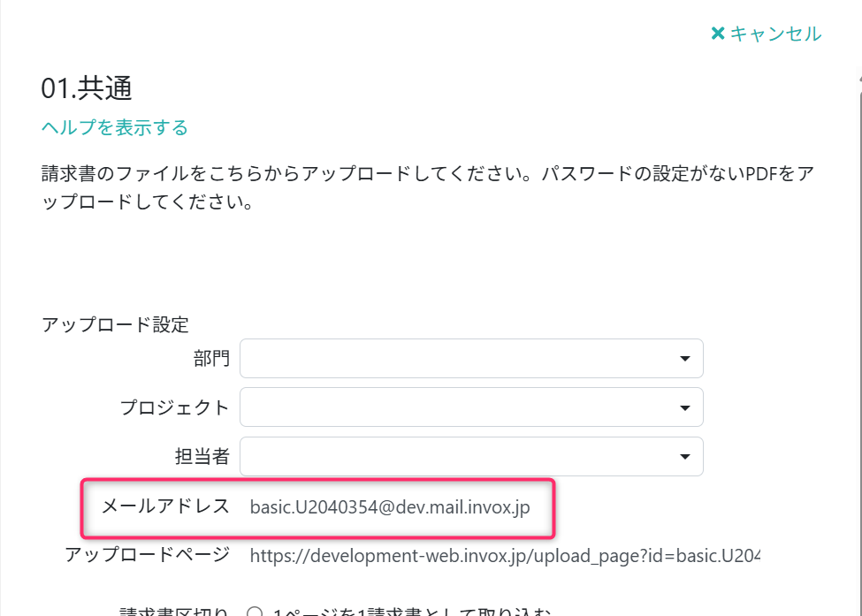
Task: Click the X icon beside キャンセル
Action: tap(718, 34)
